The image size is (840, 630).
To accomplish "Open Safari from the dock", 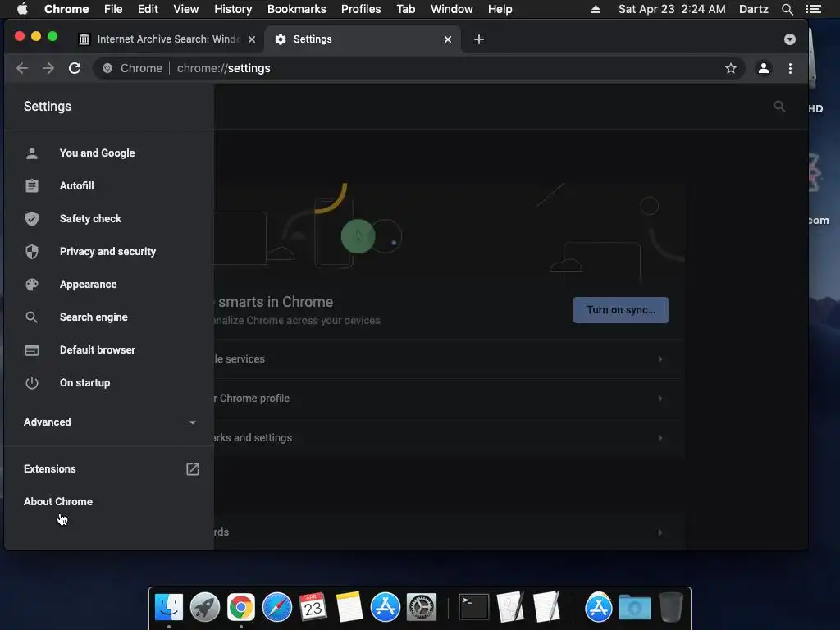I will coord(277,607).
